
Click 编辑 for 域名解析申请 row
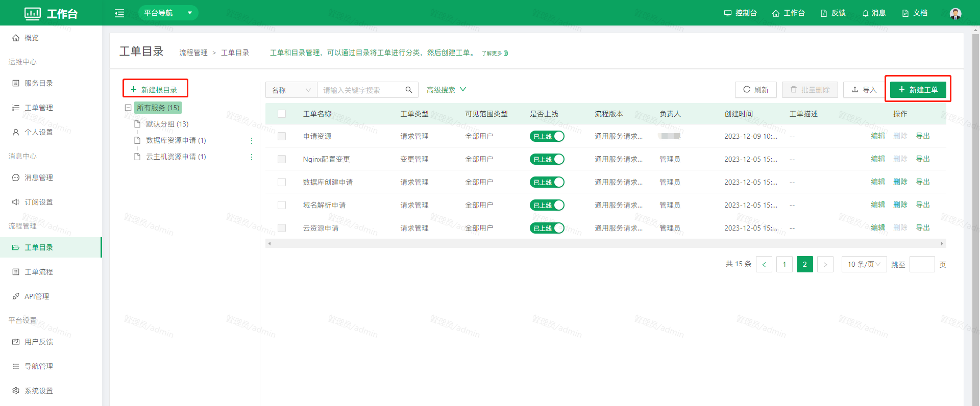[878, 205]
